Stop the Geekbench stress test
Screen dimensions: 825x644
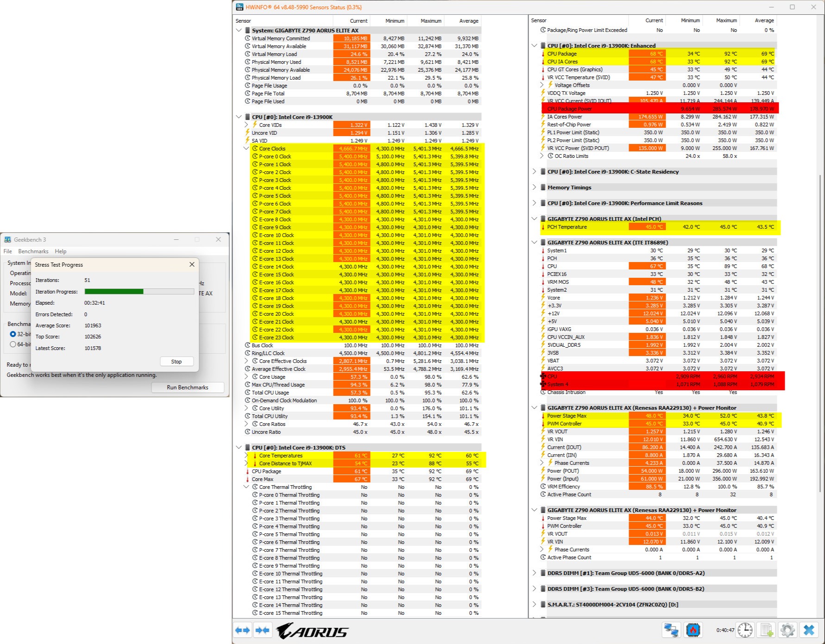[176, 362]
